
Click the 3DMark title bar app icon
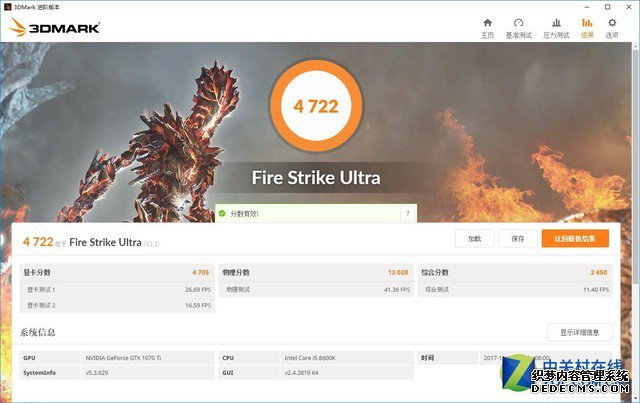pos(7,7)
